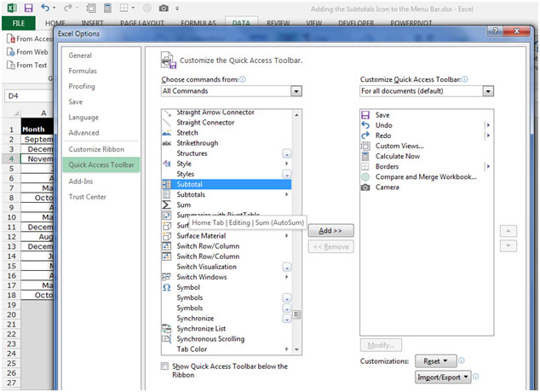Viewport: 540px width, 392px height.
Task: Select the Surface Material icon
Action: click(167, 235)
